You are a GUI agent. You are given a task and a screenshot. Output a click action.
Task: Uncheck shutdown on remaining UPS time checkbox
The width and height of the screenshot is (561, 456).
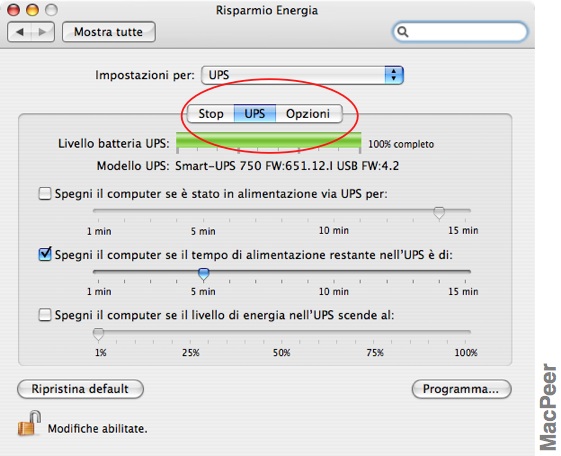click(x=45, y=254)
